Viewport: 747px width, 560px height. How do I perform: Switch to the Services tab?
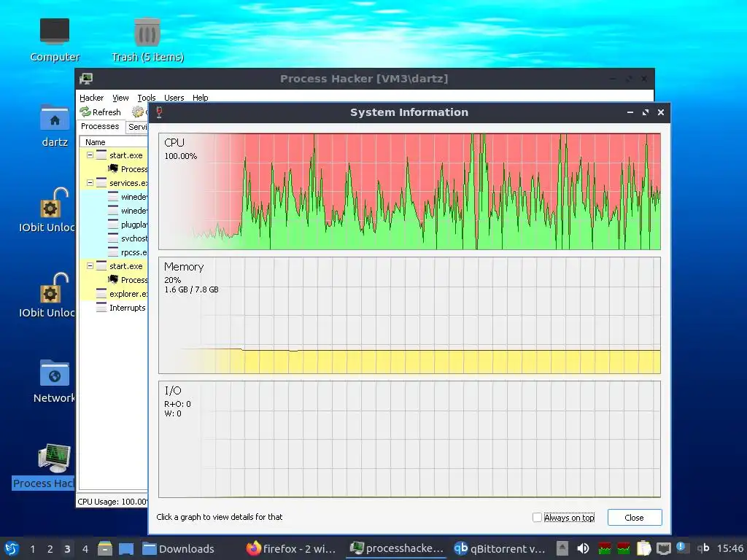(x=137, y=127)
